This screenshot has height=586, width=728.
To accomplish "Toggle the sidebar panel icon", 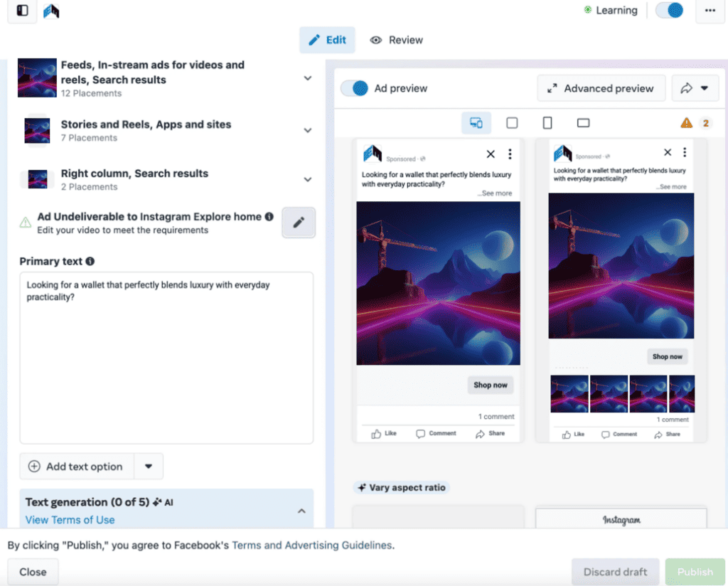I will point(22,10).
